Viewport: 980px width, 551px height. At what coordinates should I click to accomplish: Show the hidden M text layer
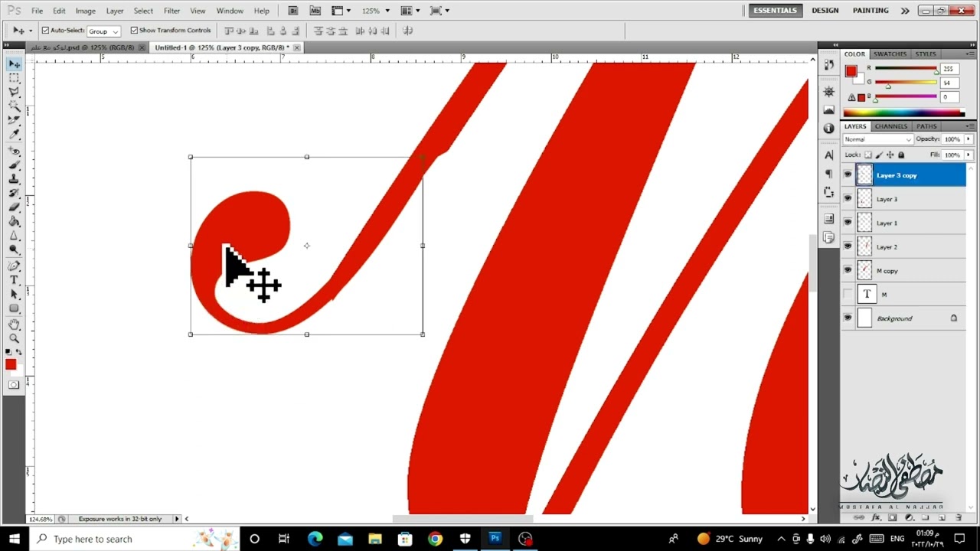(848, 294)
